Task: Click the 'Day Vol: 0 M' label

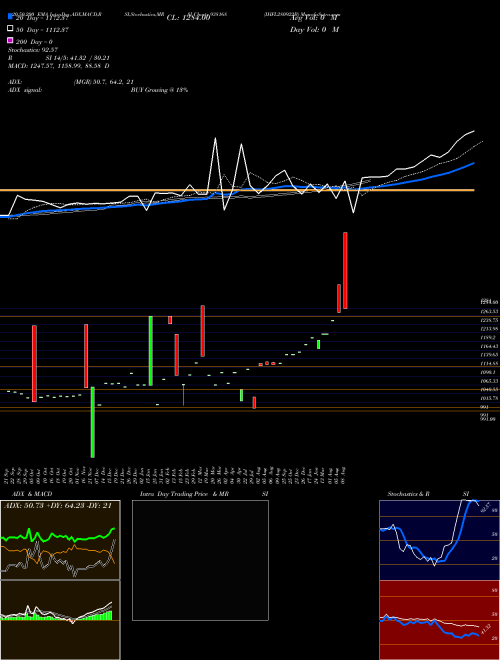Action: (x=314, y=30)
